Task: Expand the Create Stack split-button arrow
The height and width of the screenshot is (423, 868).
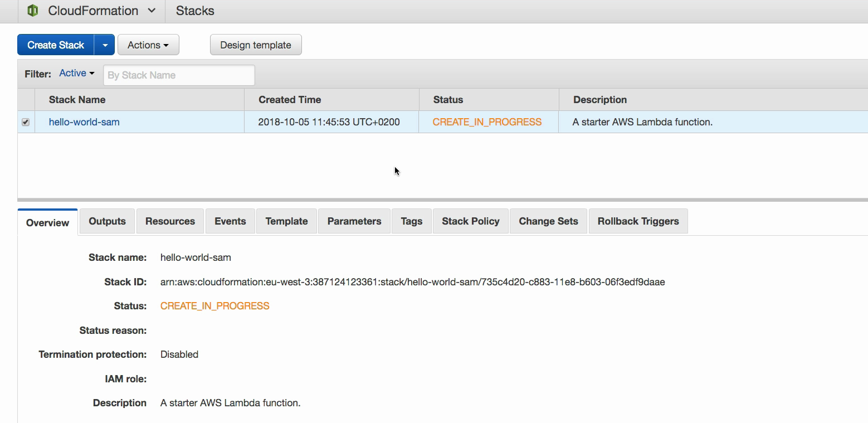Action: (105, 45)
